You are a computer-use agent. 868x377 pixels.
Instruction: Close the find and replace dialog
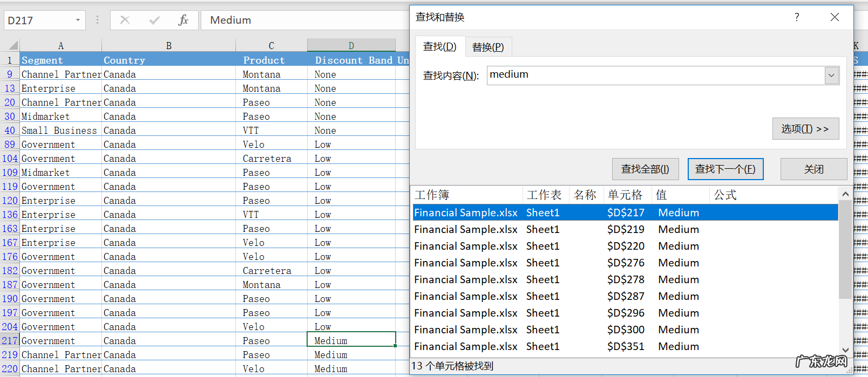click(835, 17)
